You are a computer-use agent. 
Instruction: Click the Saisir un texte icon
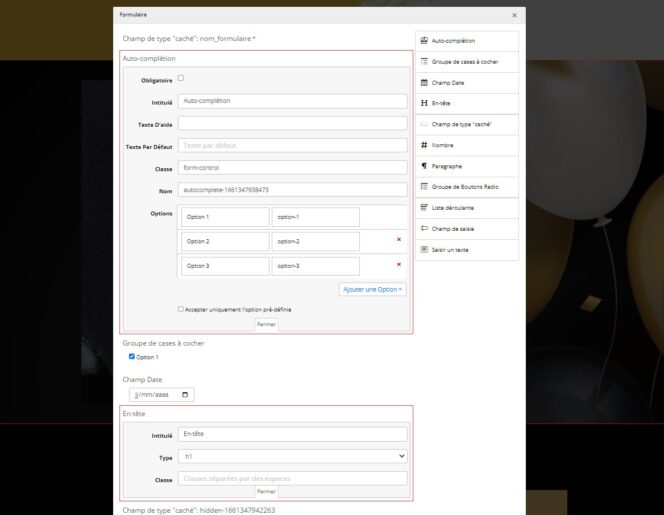(x=424, y=249)
